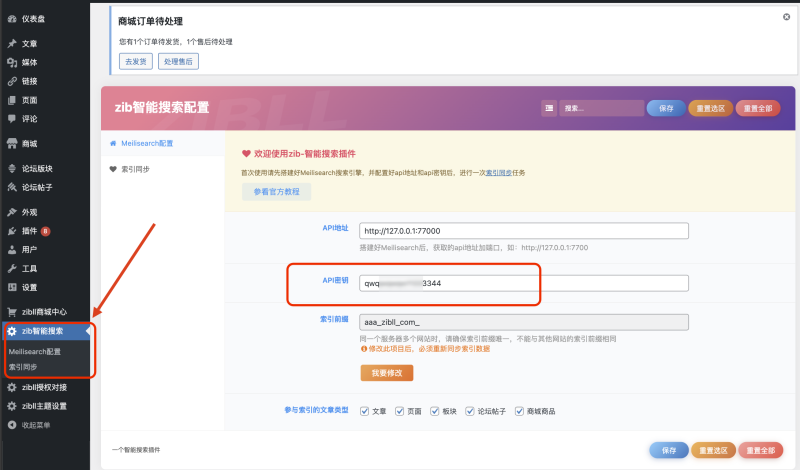Follow the 索引同步 link in welcome text

pyautogui.click(x=499, y=172)
